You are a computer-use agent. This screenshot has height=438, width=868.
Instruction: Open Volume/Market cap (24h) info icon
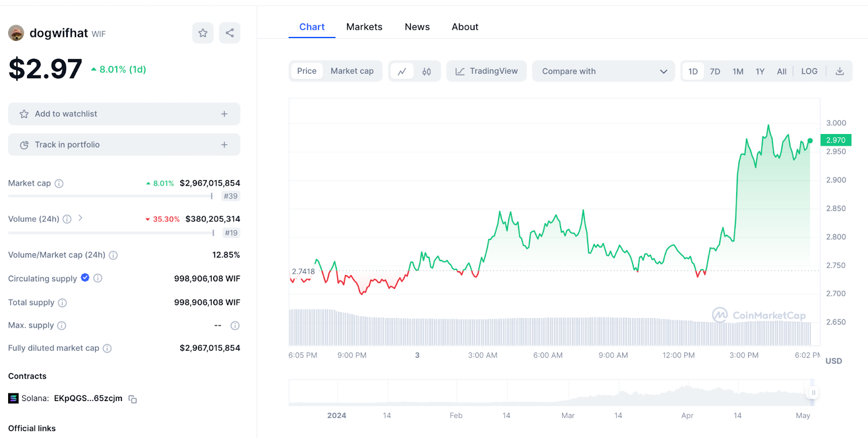click(113, 255)
